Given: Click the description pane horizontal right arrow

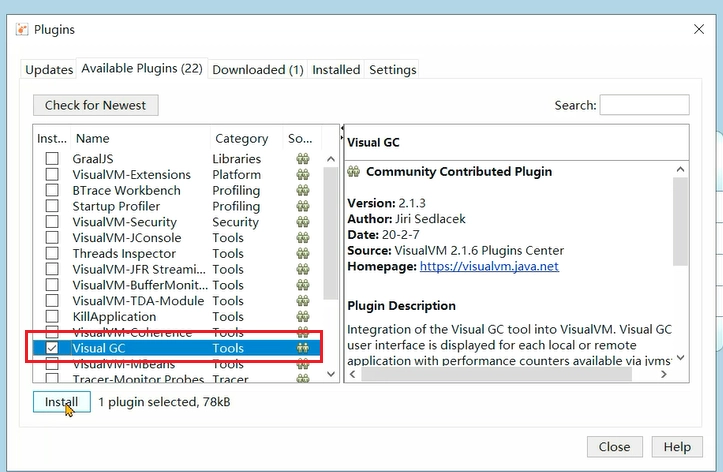Looking at the screenshot, I should pos(664,374).
